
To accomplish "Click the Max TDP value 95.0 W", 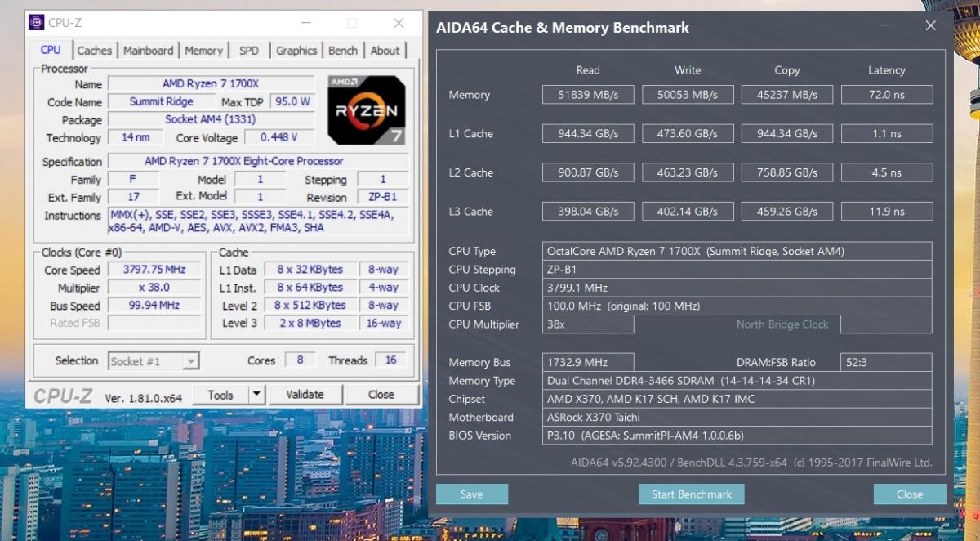I will pyautogui.click(x=292, y=102).
